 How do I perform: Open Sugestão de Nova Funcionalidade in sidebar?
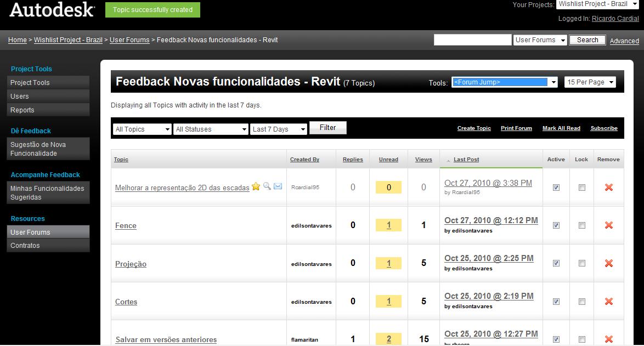pos(48,149)
